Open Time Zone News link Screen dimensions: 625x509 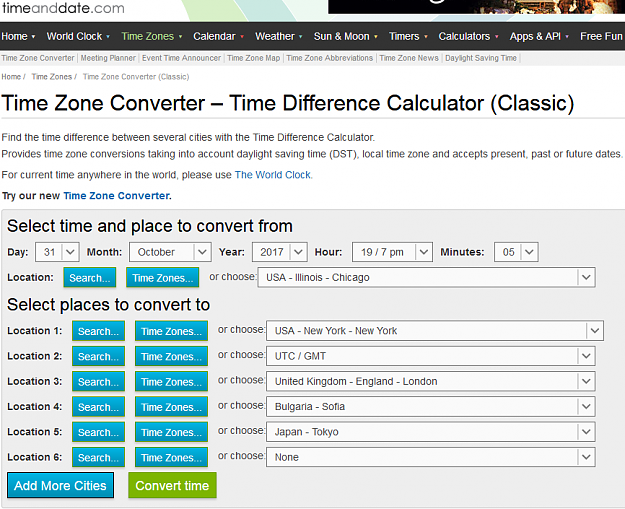click(409, 58)
